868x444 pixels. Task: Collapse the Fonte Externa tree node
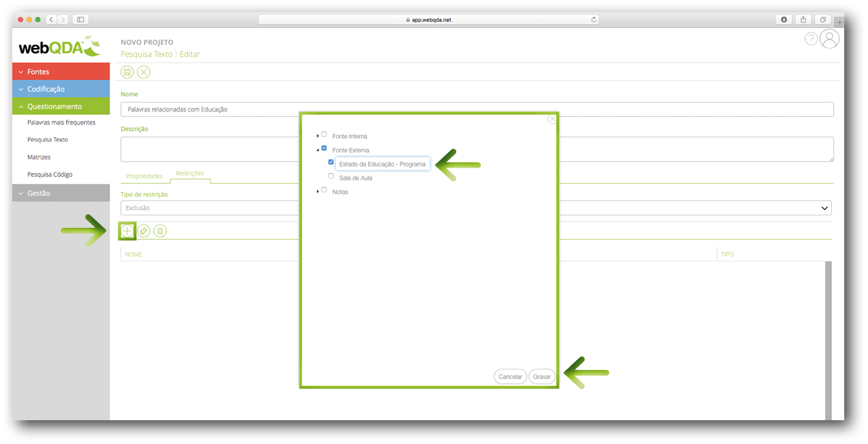click(318, 150)
